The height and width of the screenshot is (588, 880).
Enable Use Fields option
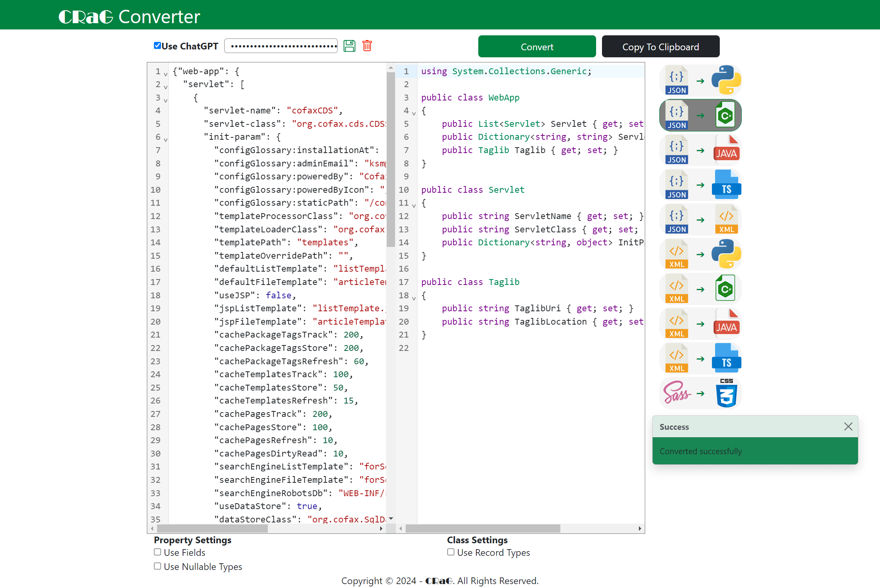[x=157, y=552]
